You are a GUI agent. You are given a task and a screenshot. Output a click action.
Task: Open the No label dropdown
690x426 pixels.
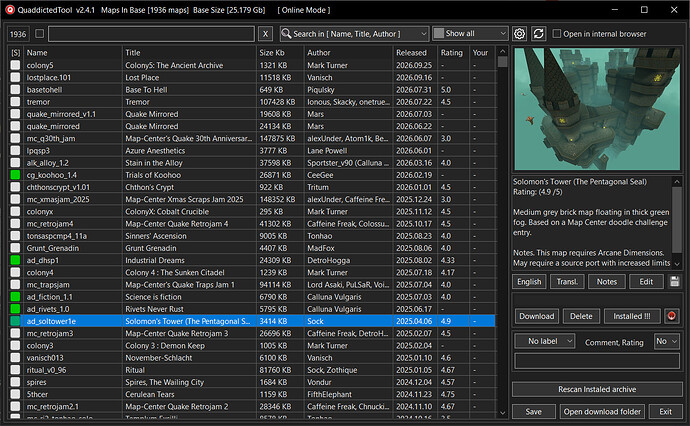tap(545, 341)
